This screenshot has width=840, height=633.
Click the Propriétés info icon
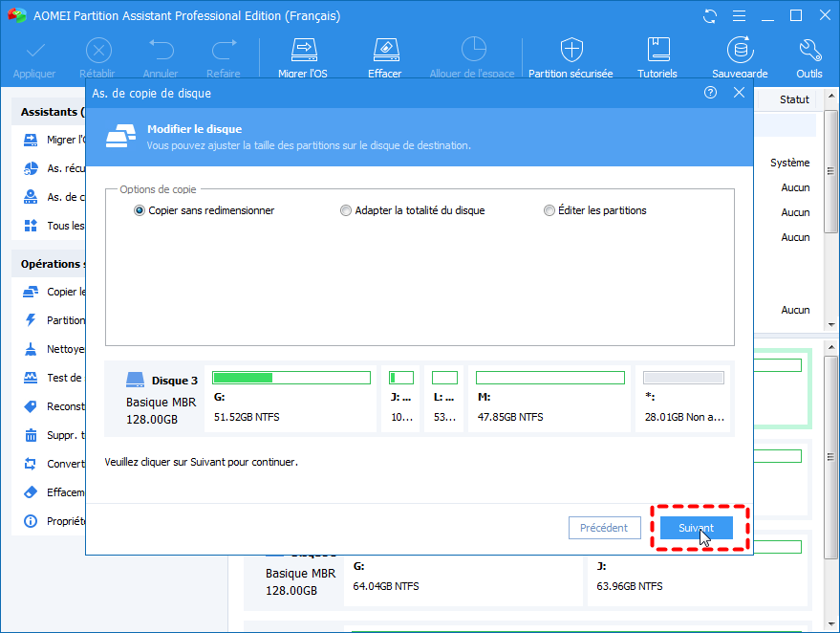click(x=31, y=521)
